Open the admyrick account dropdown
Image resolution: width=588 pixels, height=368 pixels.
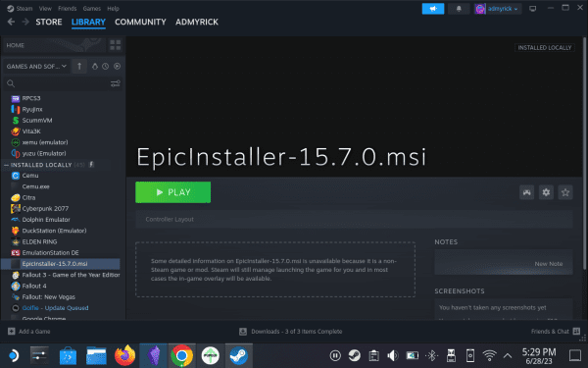click(x=497, y=8)
